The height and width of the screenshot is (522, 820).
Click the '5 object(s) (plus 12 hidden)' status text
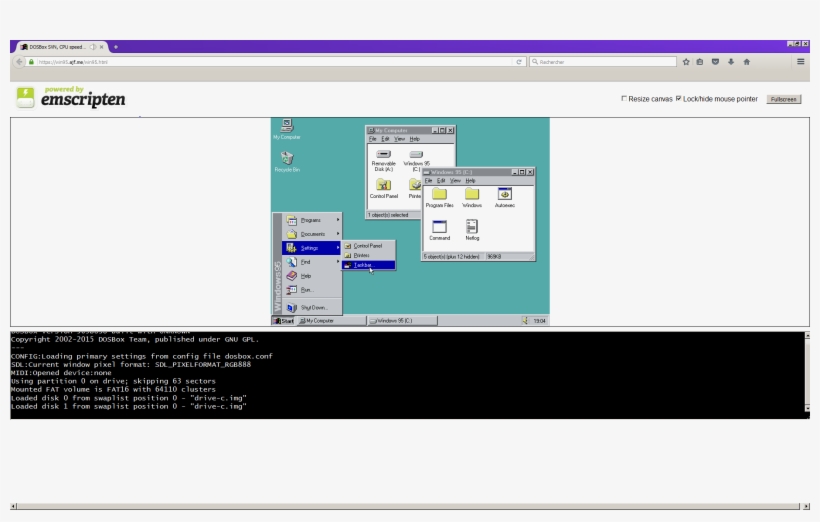451,257
